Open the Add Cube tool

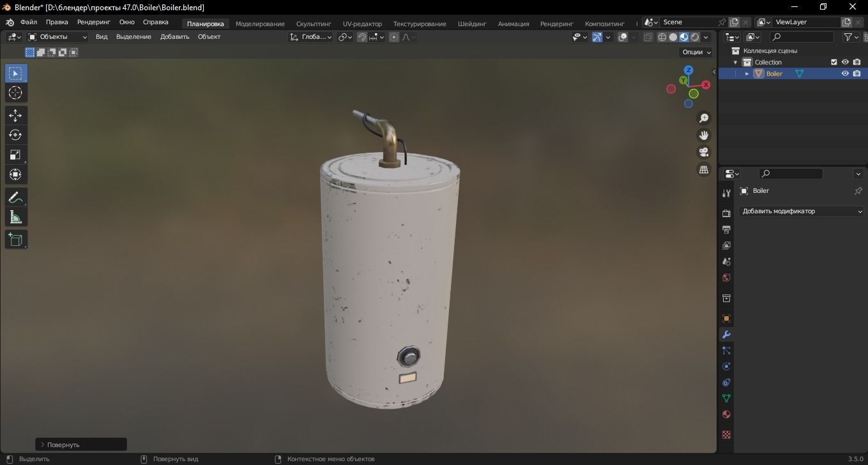[x=15, y=239]
